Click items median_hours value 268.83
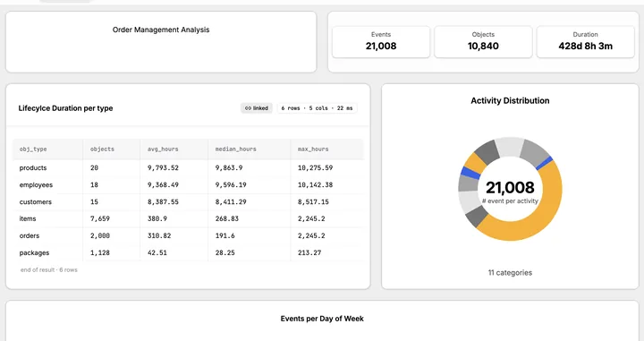Image resolution: width=644 pixels, height=341 pixels. [226, 218]
